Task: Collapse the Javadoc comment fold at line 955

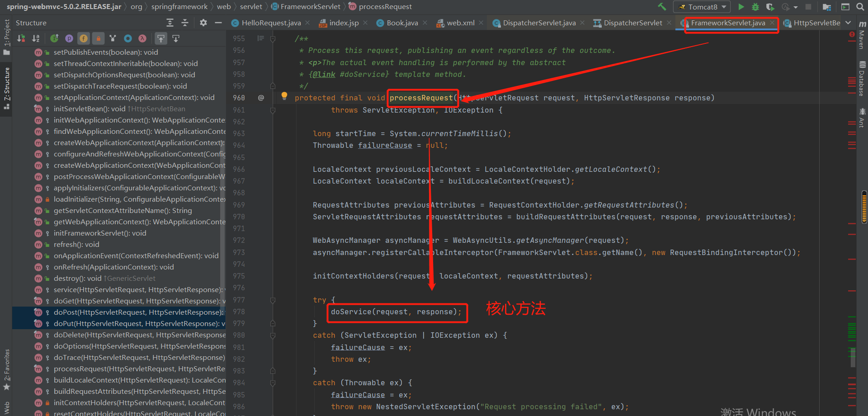Action: [273, 39]
